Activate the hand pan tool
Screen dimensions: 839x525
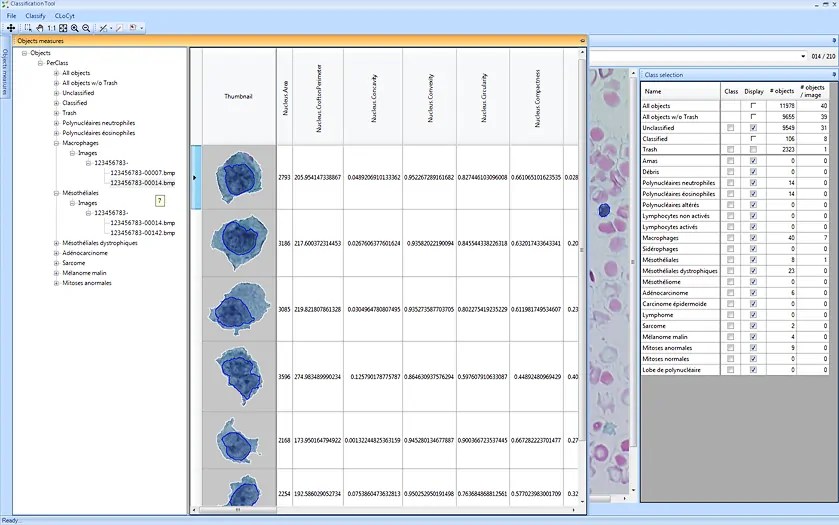tap(40, 28)
